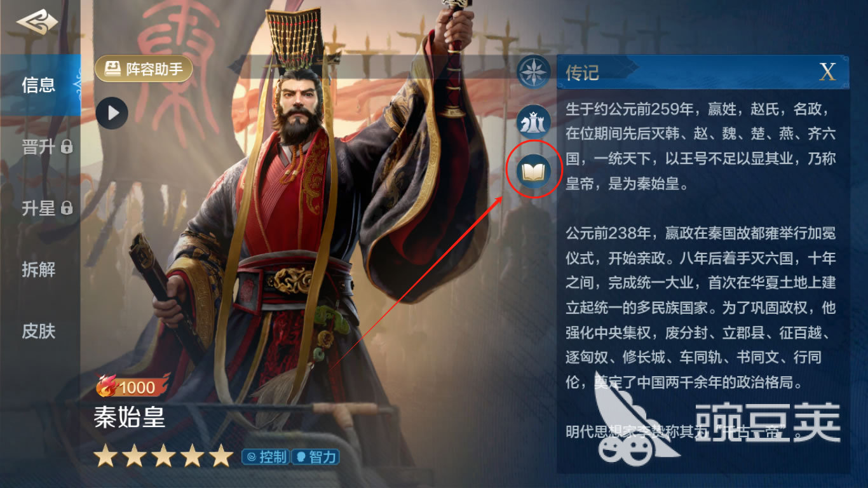The image size is (868, 488).
Task: Select the compass star icon
Action: (x=533, y=71)
